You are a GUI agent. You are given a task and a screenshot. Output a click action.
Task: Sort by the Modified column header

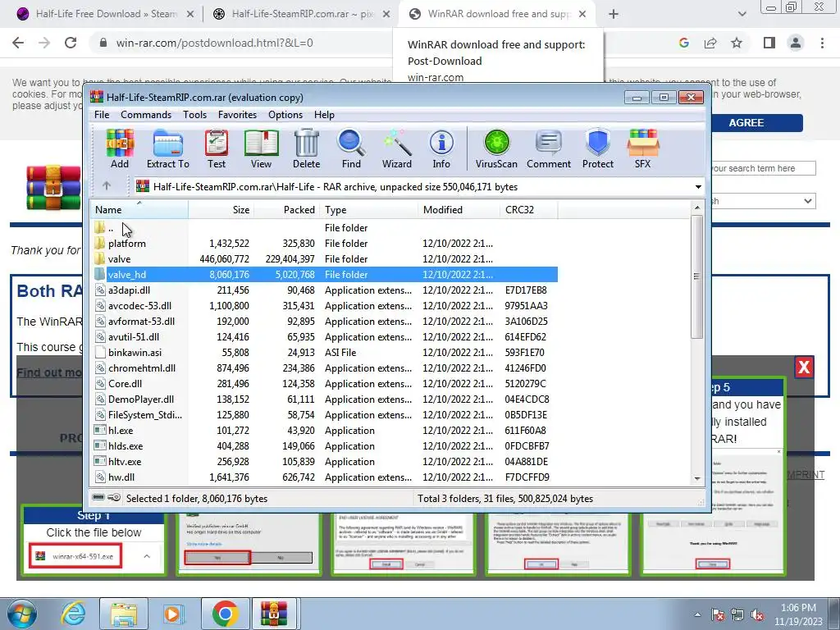(x=459, y=209)
